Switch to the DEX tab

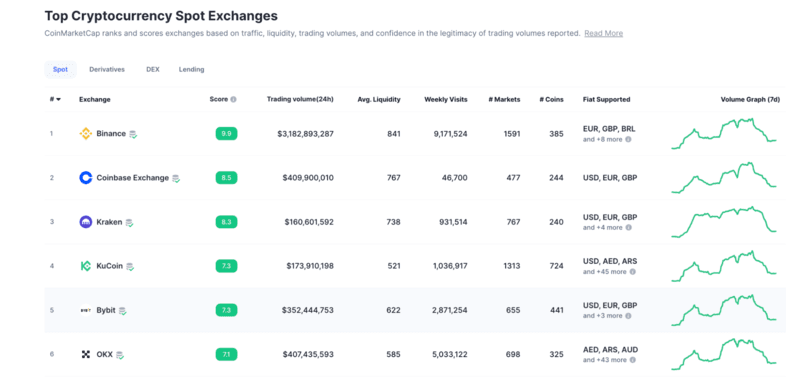[x=153, y=69]
